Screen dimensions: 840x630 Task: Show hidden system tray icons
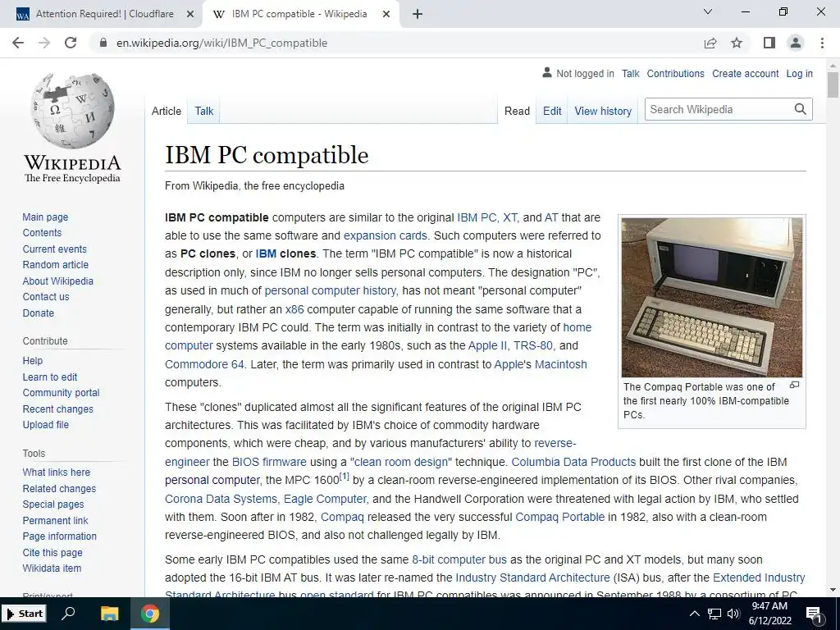tap(694, 614)
